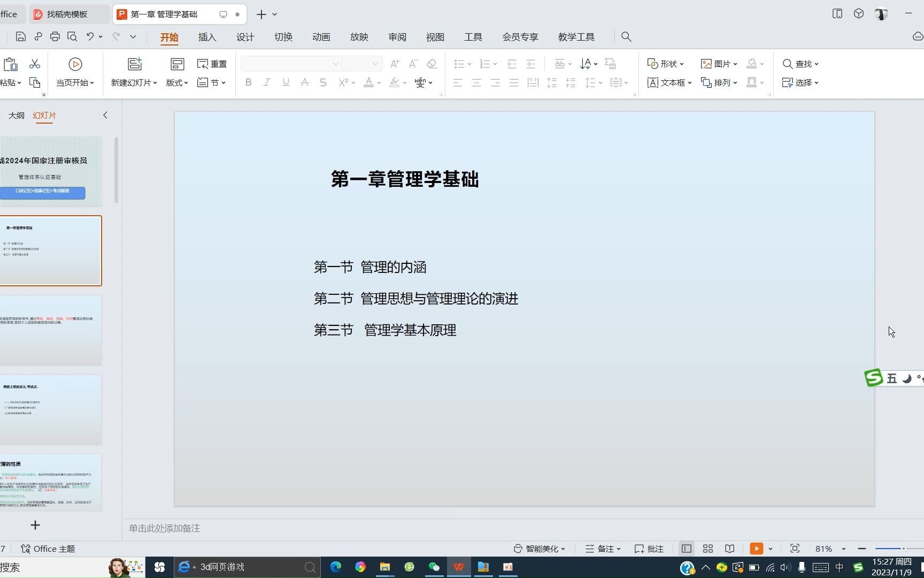This screenshot has height=578, width=924.
Task: Switch to reading view in status bar
Action: [x=729, y=549]
